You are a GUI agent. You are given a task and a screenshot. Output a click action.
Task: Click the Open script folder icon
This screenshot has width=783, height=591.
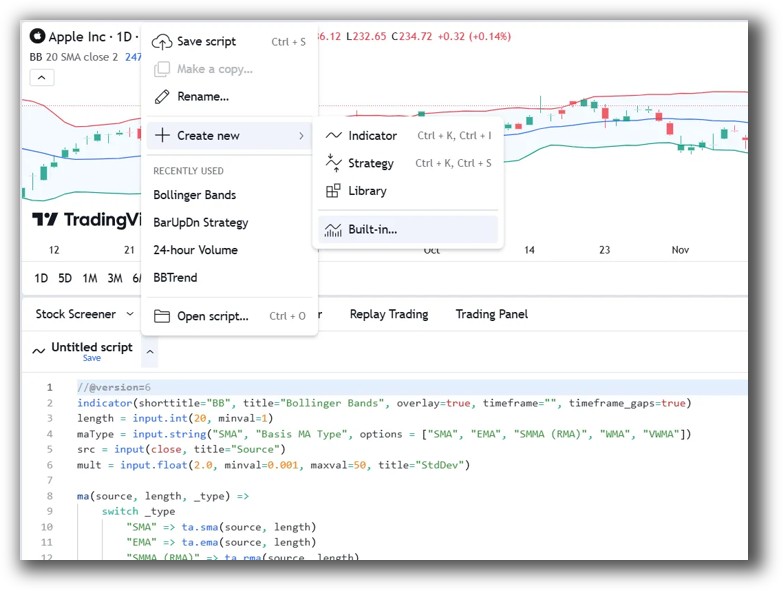pyautogui.click(x=162, y=317)
